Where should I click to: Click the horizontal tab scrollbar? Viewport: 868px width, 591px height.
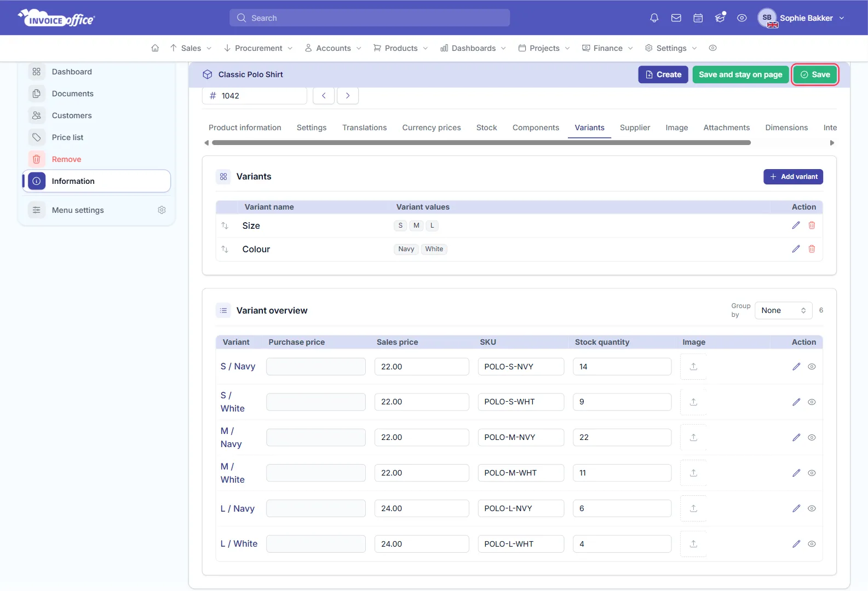(x=481, y=143)
